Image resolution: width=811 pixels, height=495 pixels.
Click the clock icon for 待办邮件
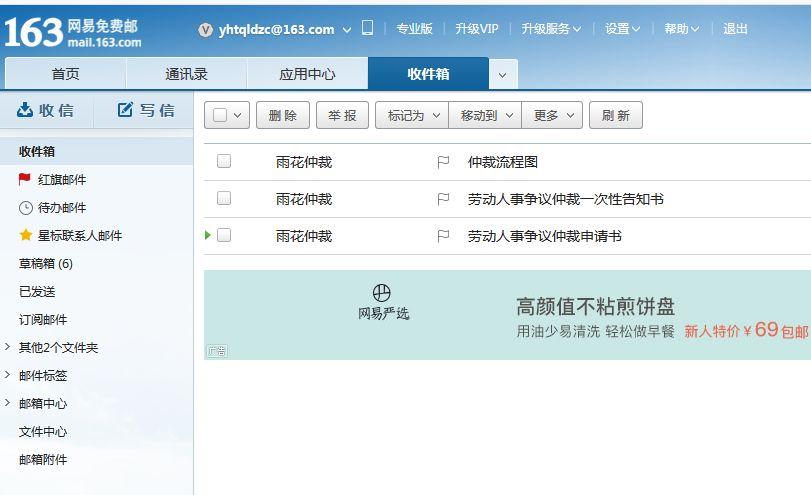tap(25, 208)
